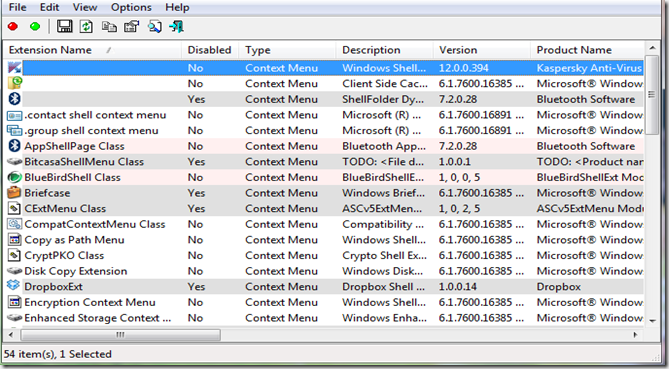This screenshot has height=369, width=669.
Task: Open the Help menu
Action: [177, 7]
